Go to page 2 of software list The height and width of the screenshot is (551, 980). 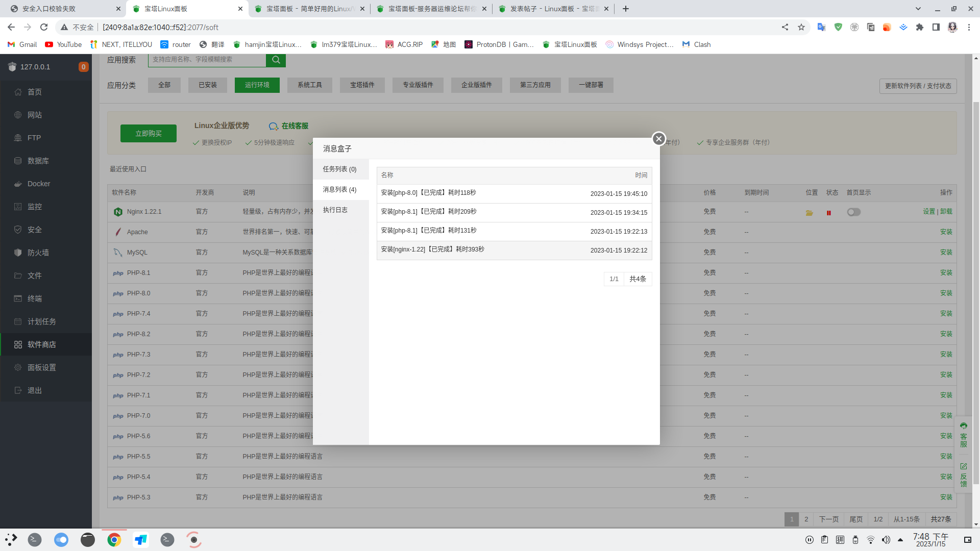pyautogui.click(x=806, y=519)
